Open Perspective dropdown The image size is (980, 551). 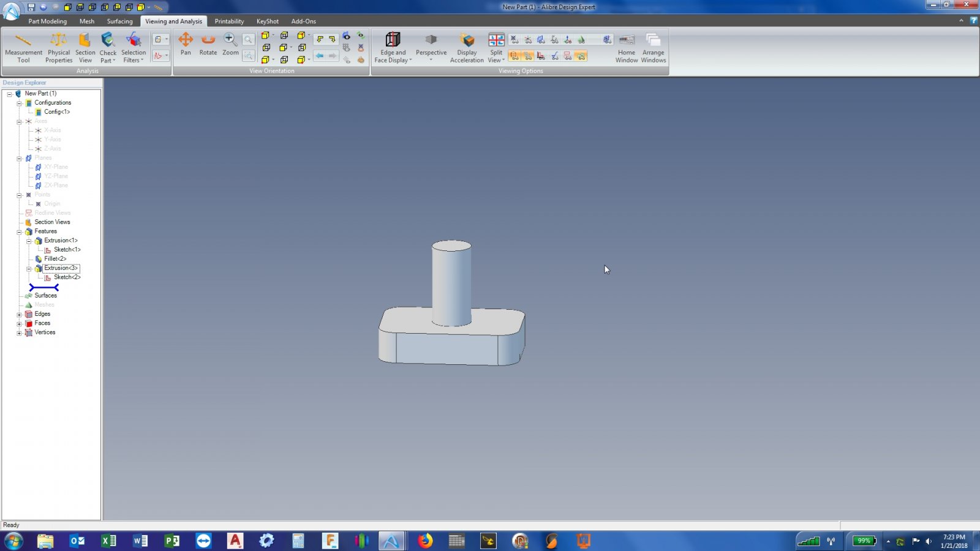pos(431,48)
